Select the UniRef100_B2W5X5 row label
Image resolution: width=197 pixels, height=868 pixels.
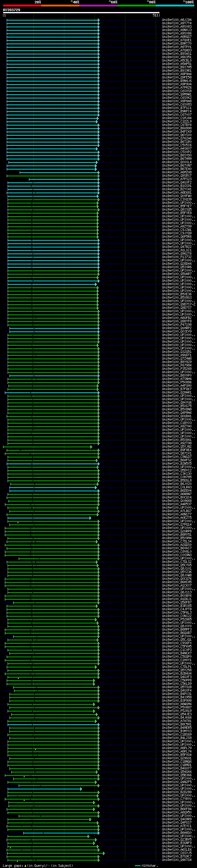tap(177, 463)
